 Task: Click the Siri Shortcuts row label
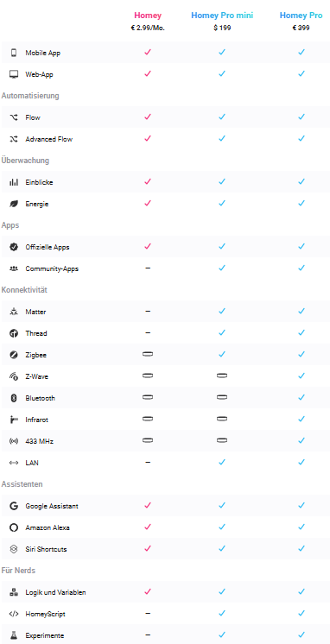46,549
